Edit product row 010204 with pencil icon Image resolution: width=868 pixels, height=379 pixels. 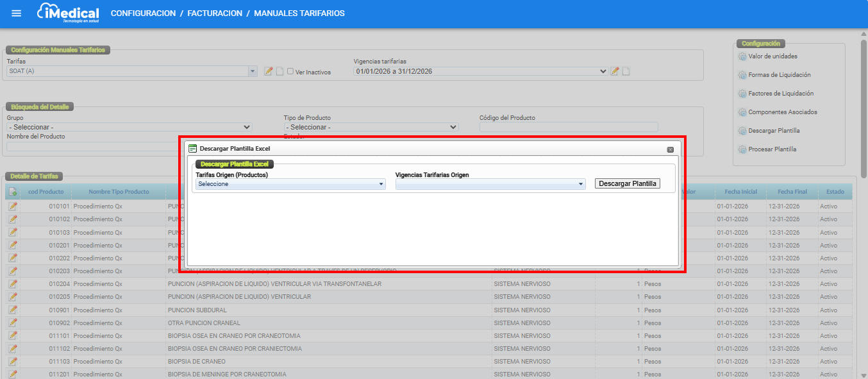click(x=12, y=284)
